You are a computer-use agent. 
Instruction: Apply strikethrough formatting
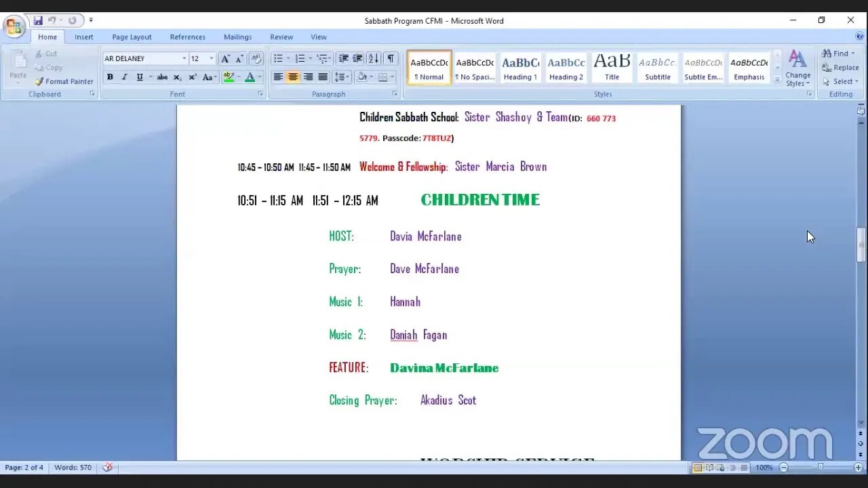pyautogui.click(x=162, y=77)
